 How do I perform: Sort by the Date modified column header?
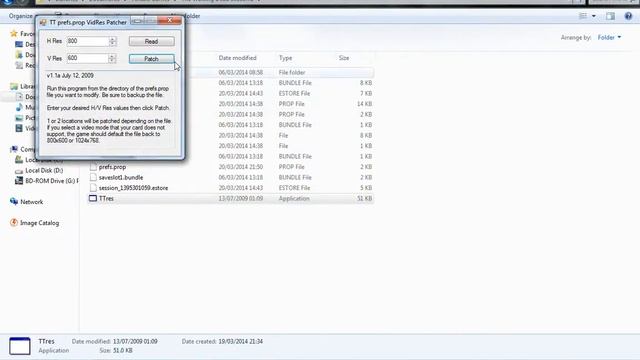(238, 58)
